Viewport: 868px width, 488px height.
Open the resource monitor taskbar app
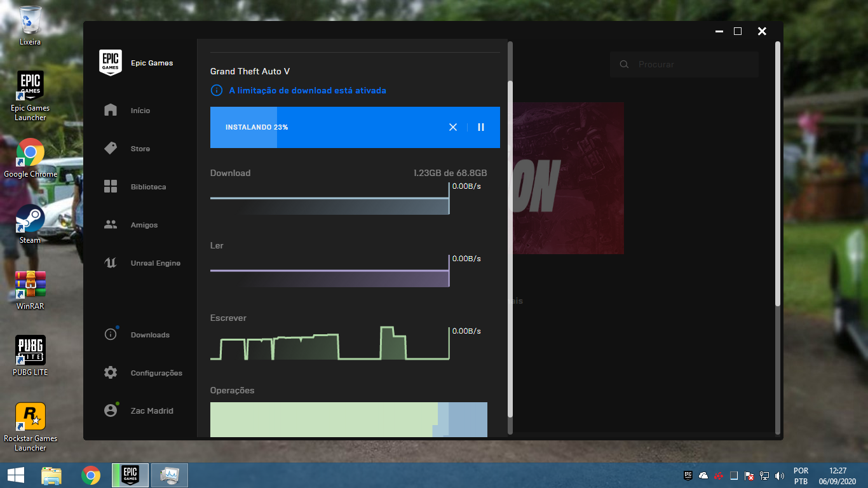(x=170, y=475)
